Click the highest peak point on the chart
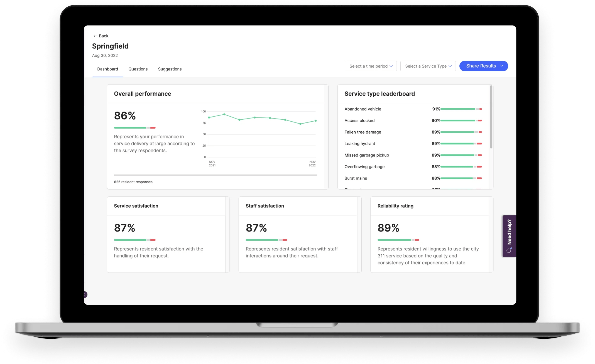This screenshot has height=364, width=595. click(224, 114)
